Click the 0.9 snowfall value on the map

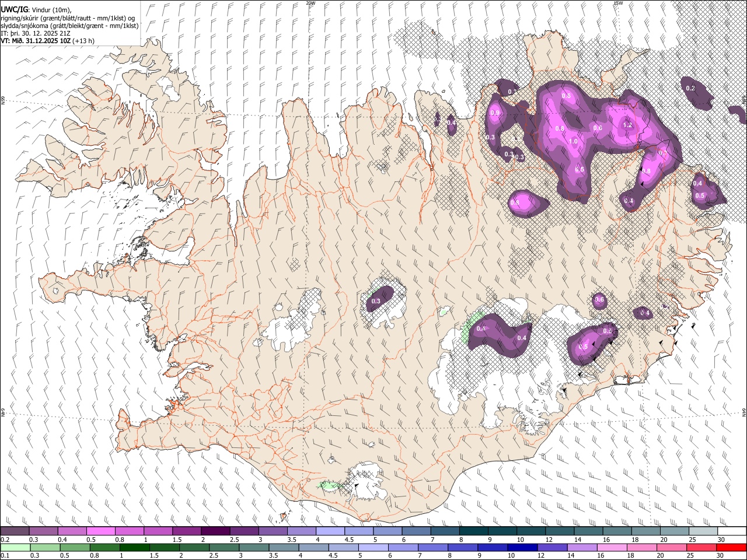(x=495, y=113)
